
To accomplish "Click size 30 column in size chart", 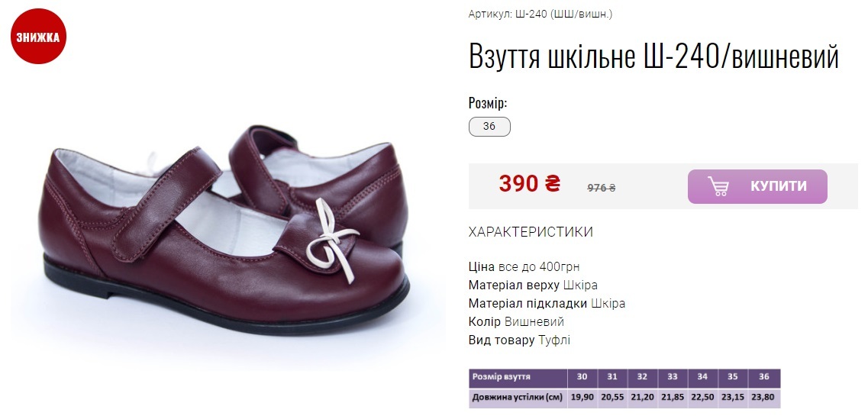I will coord(582,377).
